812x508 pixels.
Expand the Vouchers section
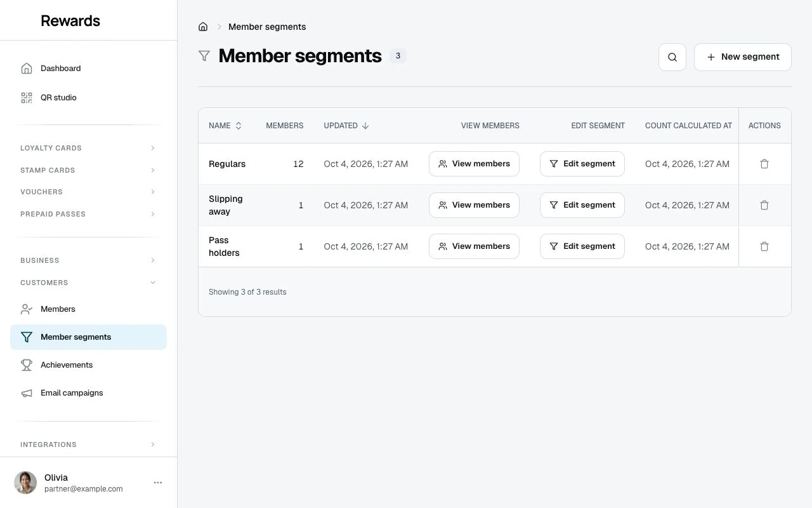[88, 192]
